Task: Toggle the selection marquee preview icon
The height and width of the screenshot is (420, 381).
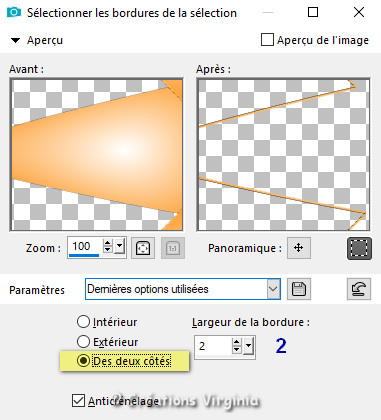Action: point(359,248)
